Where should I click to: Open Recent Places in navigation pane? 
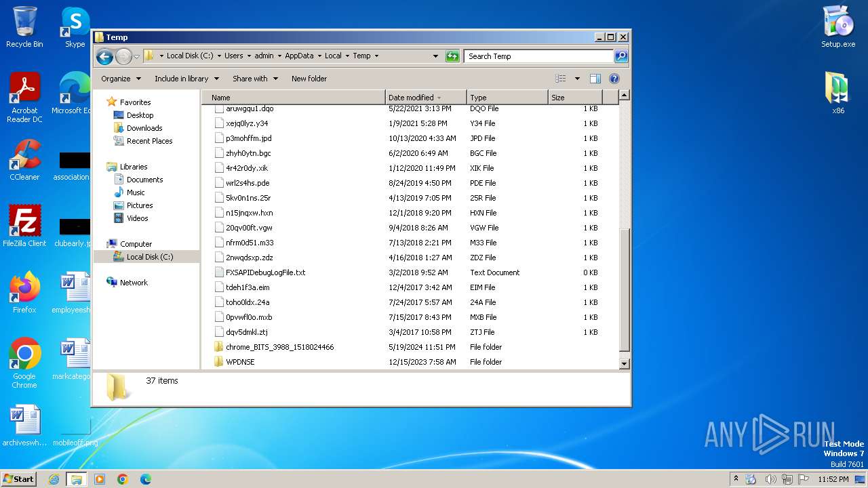pos(149,141)
